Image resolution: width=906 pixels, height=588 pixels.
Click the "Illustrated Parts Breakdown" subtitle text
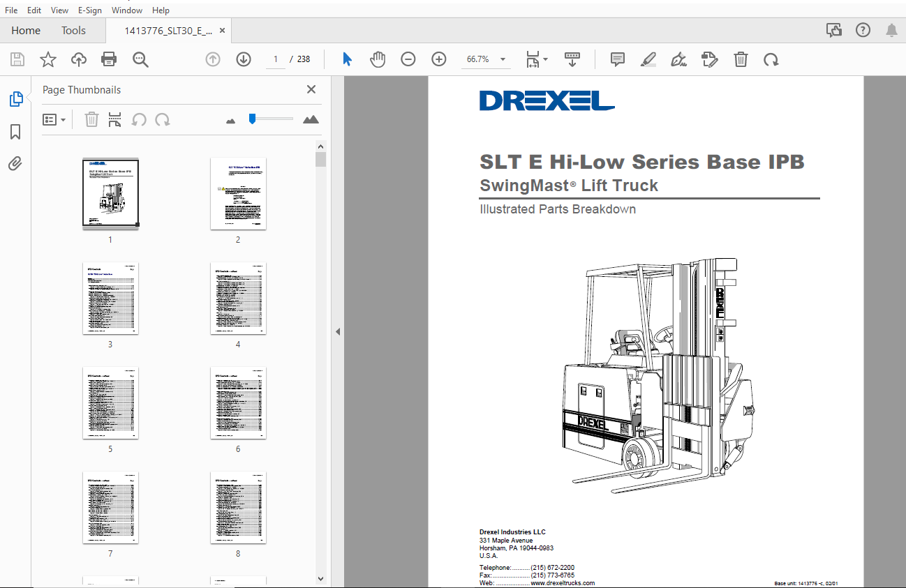point(558,209)
